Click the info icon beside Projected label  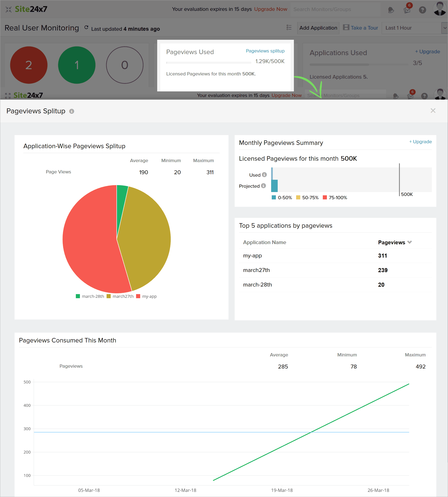point(263,186)
